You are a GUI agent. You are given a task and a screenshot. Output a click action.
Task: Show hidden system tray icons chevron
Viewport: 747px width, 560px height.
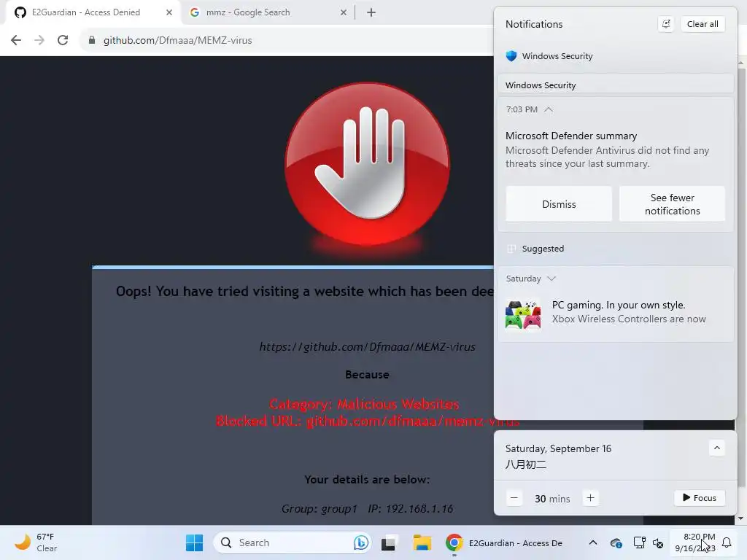pyautogui.click(x=592, y=542)
